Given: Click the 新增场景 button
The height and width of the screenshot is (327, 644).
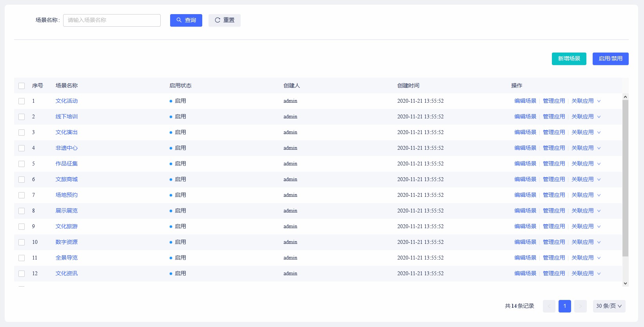Looking at the screenshot, I should [569, 59].
